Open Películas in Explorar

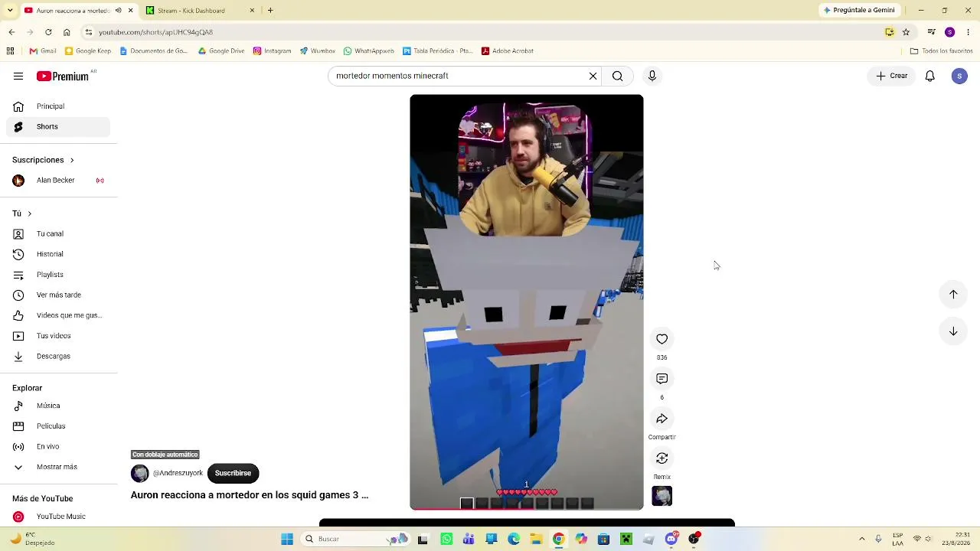coord(58,426)
